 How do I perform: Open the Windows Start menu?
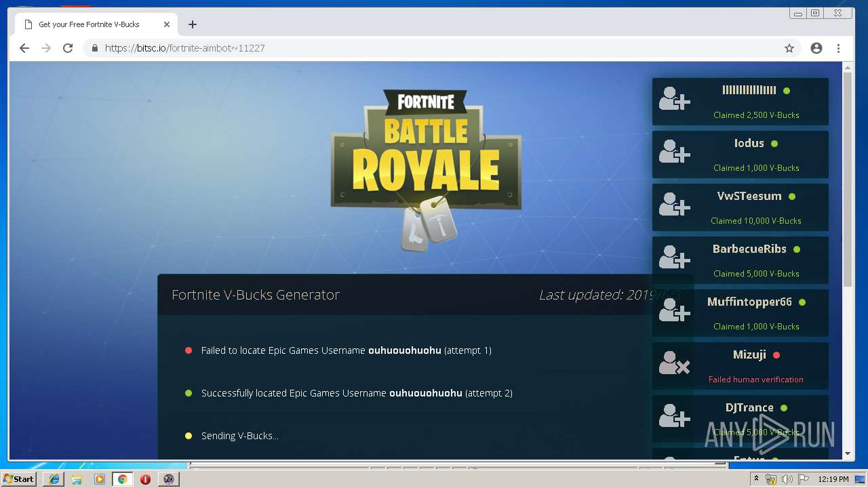(x=19, y=479)
